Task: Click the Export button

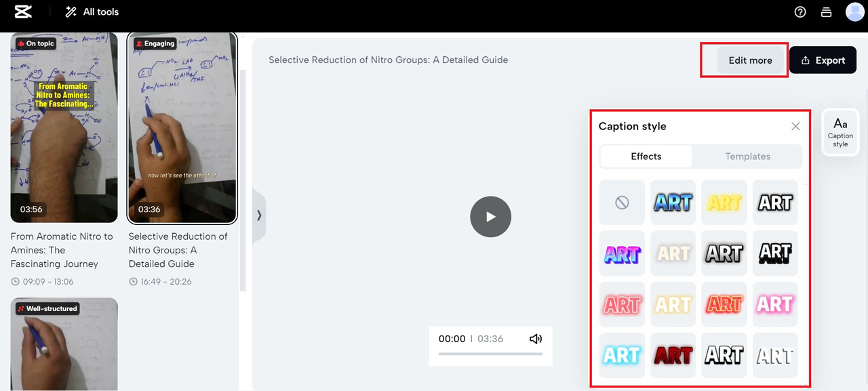Action: tap(823, 60)
